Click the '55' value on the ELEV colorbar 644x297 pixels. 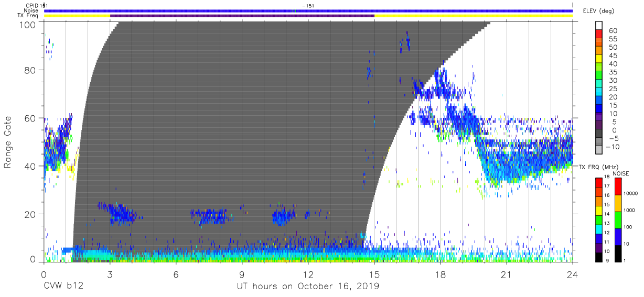[x=613, y=39]
